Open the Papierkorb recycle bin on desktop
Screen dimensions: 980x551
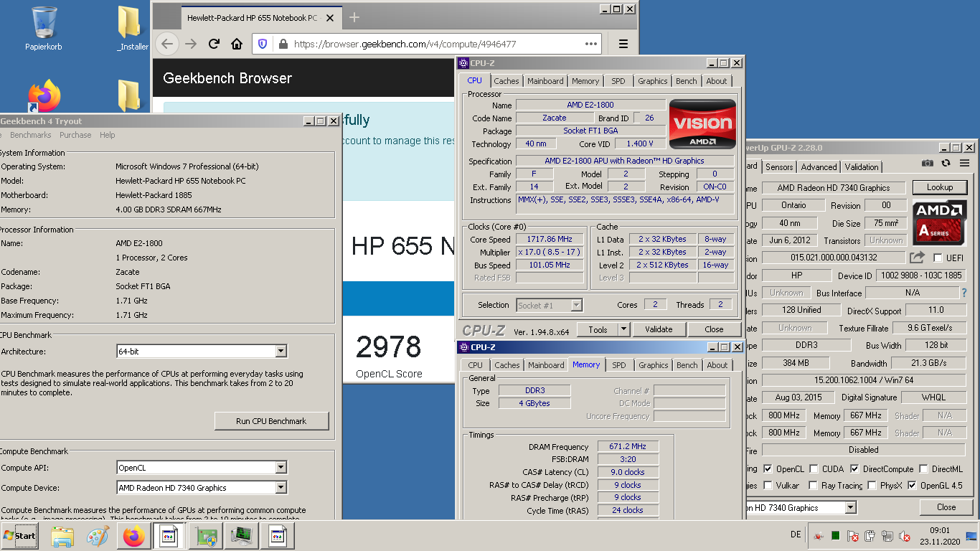point(43,29)
